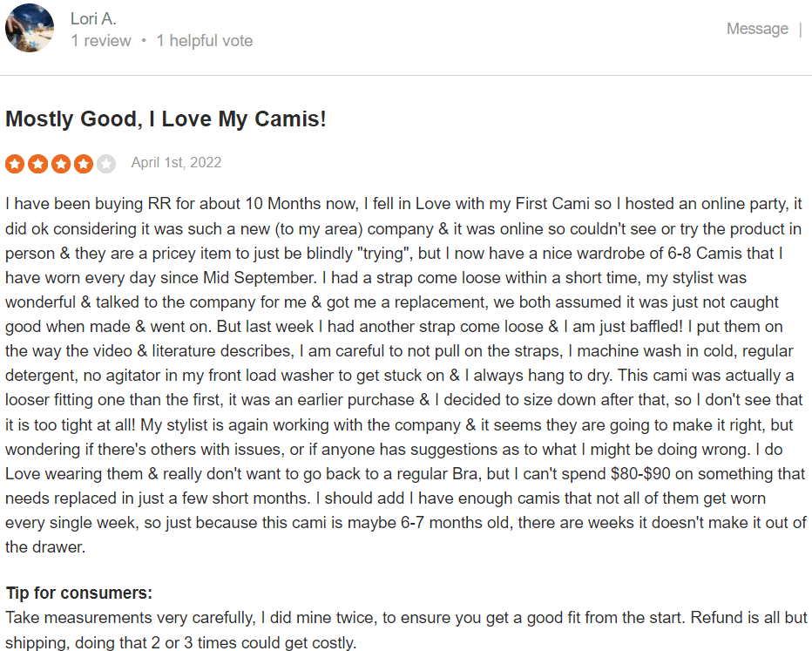Click the vertical divider next to Message
The width and height of the screenshot is (812, 651).
801,29
